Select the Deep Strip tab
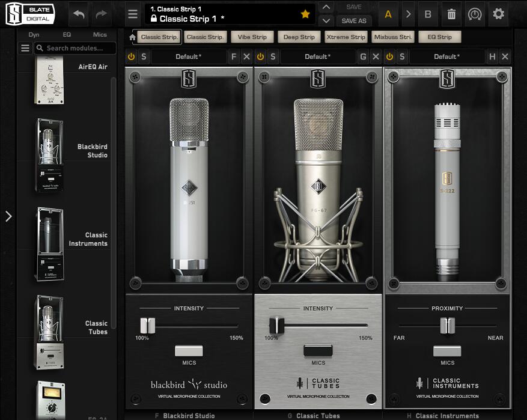Viewport: 527px width, 420px height. pyautogui.click(x=299, y=37)
